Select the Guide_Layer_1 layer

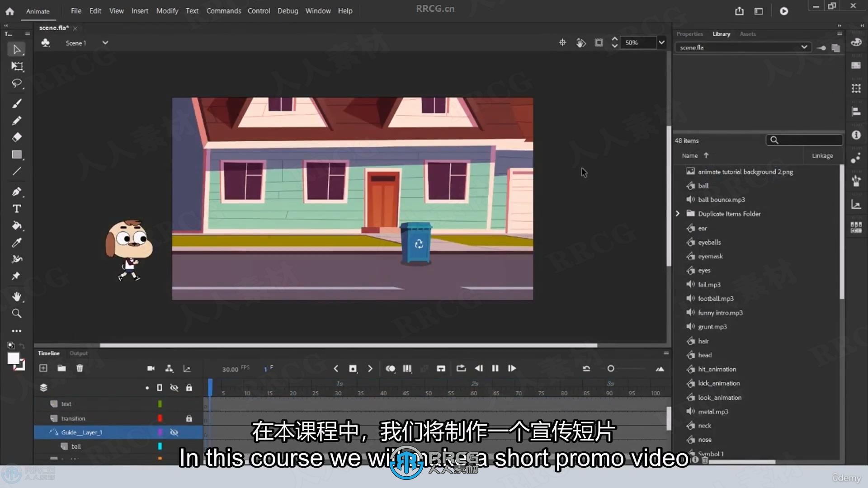[x=118, y=432]
